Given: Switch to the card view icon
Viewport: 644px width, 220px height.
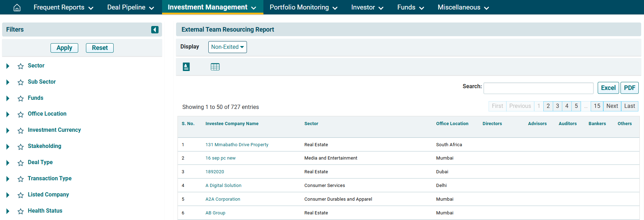Looking at the screenshot, I should pos(186,67).
